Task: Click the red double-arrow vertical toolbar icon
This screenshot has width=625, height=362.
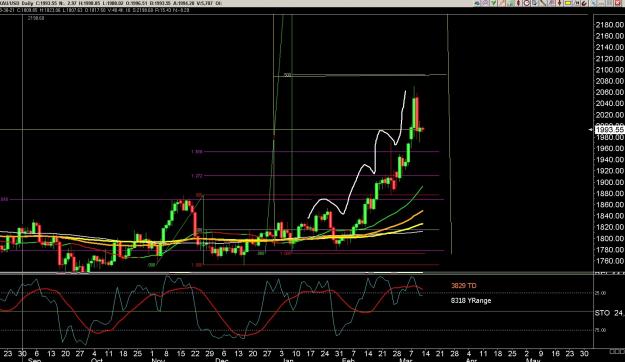Action: coord(518,3)
